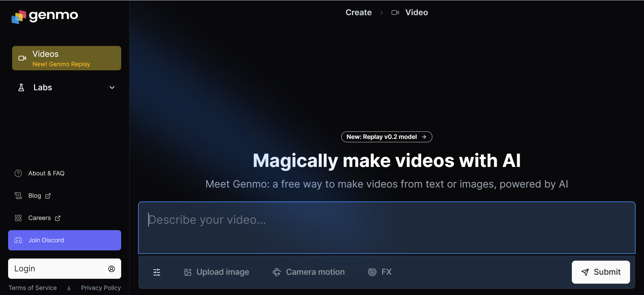
Task: Click the video camera icon in breadcrumb
Action: [x=395, y=13]
